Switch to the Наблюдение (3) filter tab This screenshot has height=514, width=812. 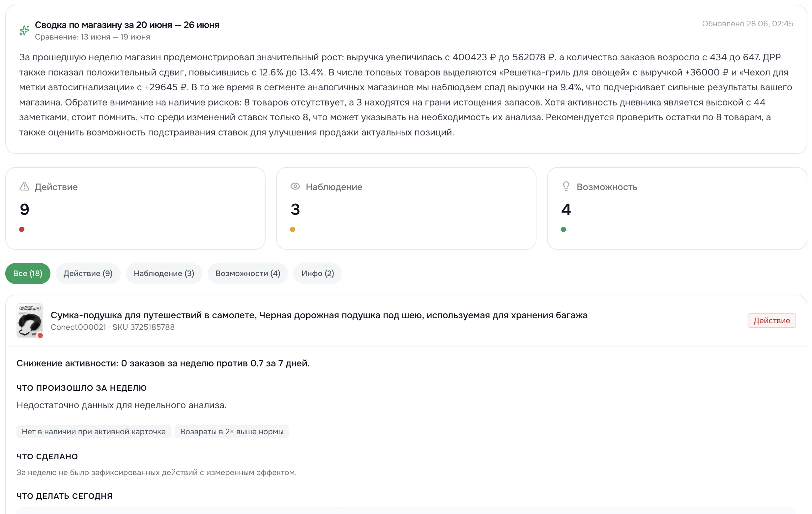(164, 273)
